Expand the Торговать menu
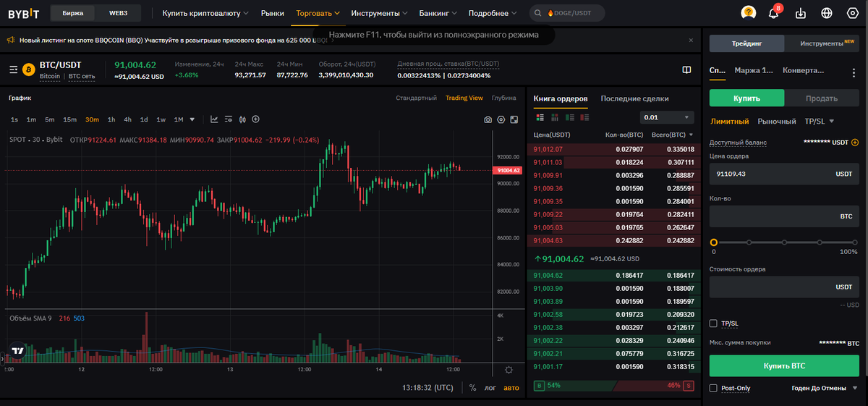 (x=318, y=13)
